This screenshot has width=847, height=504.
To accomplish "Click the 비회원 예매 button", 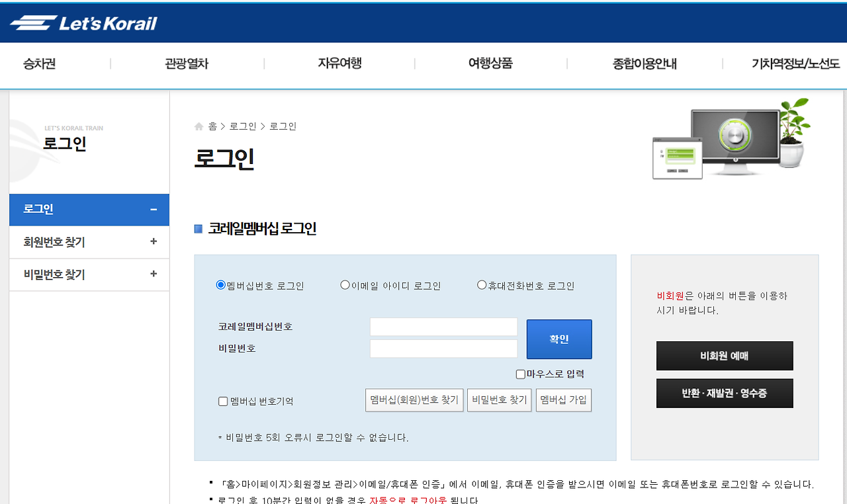I will click(x=725, y=356).
